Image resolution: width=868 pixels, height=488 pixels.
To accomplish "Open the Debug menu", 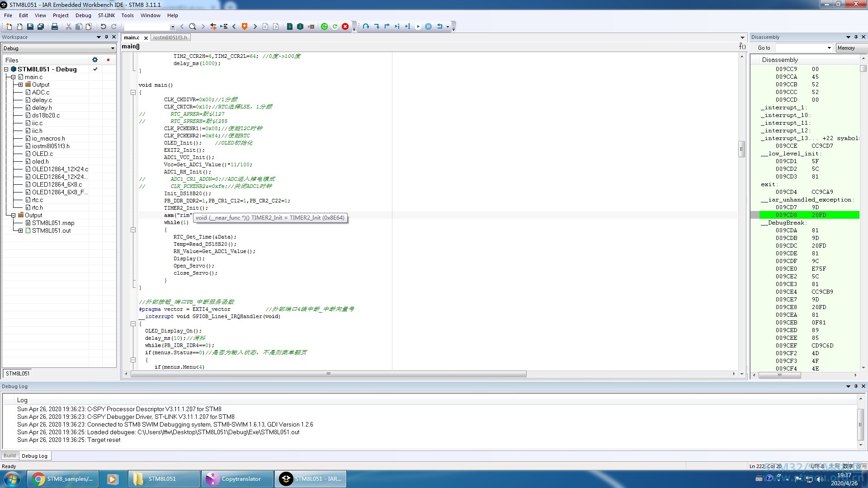I will pos(83,15).
